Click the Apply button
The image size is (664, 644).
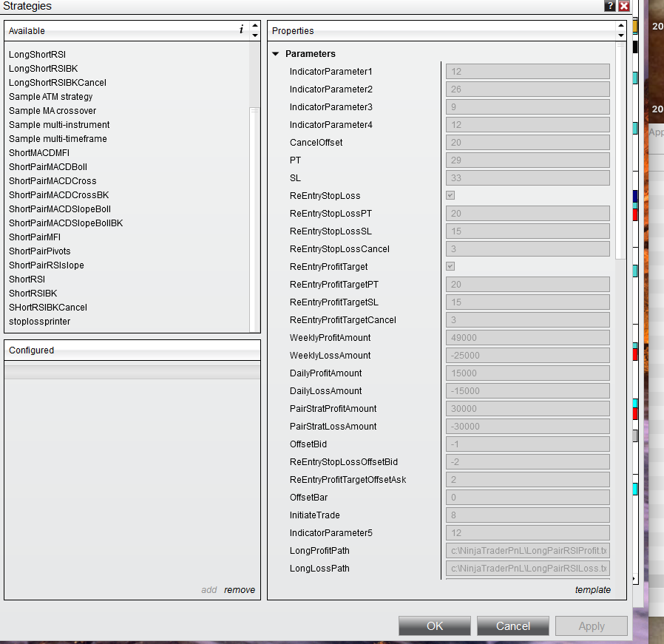coord(591,626)
